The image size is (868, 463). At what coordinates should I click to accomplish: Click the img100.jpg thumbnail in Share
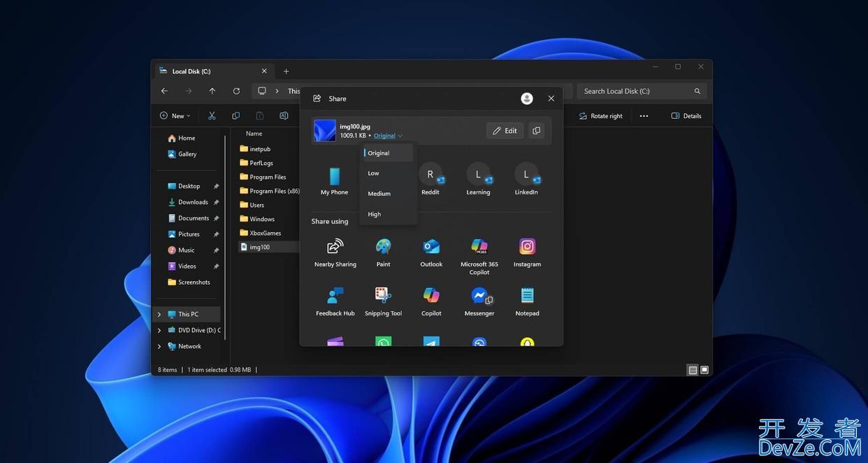pyautogui.click(x=325, y=131)
